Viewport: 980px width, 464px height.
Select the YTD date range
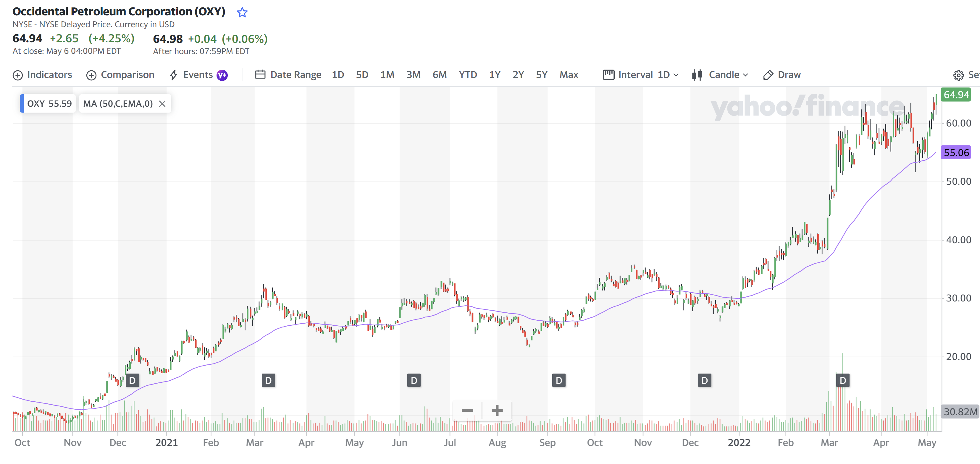coord(468,75)
